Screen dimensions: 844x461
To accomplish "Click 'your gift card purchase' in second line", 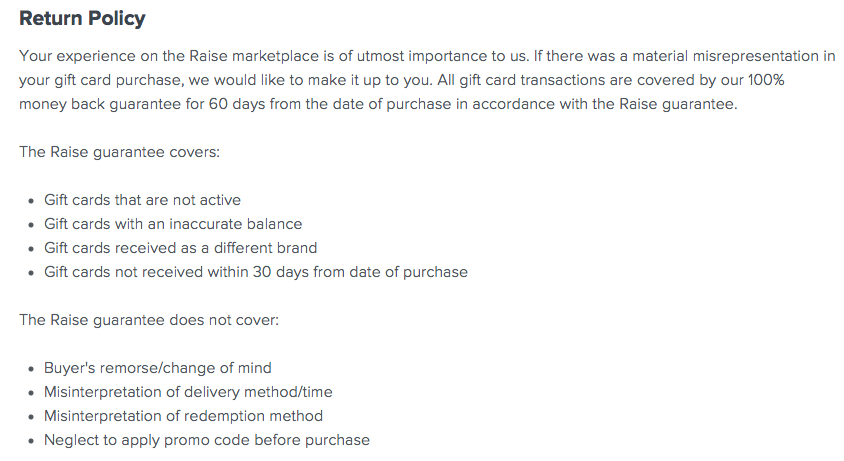I will click(101, 80).
